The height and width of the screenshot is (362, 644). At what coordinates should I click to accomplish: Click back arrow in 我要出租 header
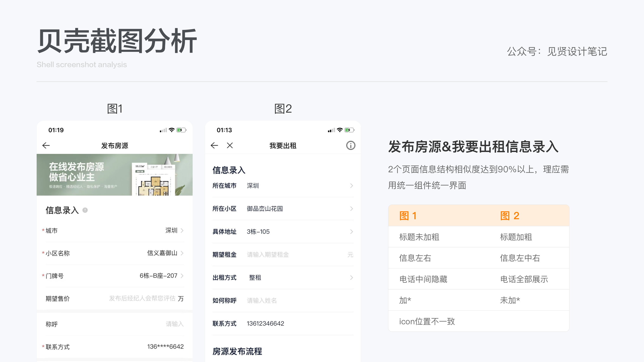point(214,145)
